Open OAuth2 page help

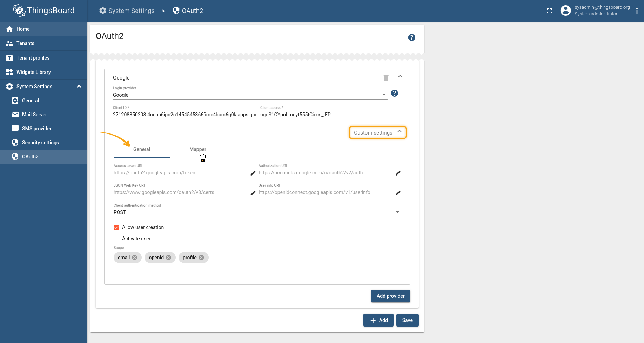point(412,37)
